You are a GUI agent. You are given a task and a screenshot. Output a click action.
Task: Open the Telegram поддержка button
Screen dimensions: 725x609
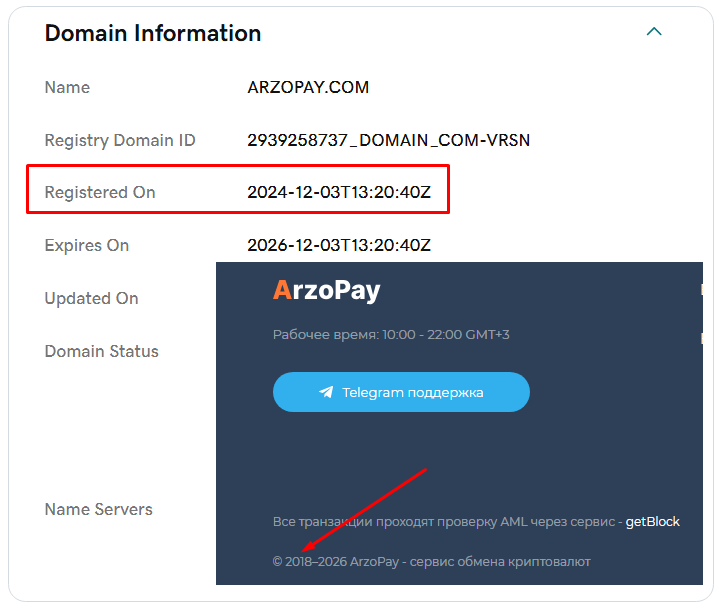coord(401,393)
